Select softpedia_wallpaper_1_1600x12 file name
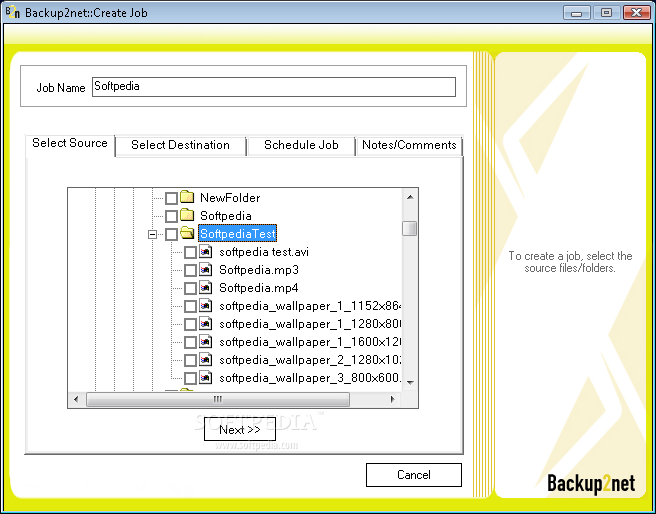Image resolution: width=656 pixels, height=514 pixels. click(310, 342)
